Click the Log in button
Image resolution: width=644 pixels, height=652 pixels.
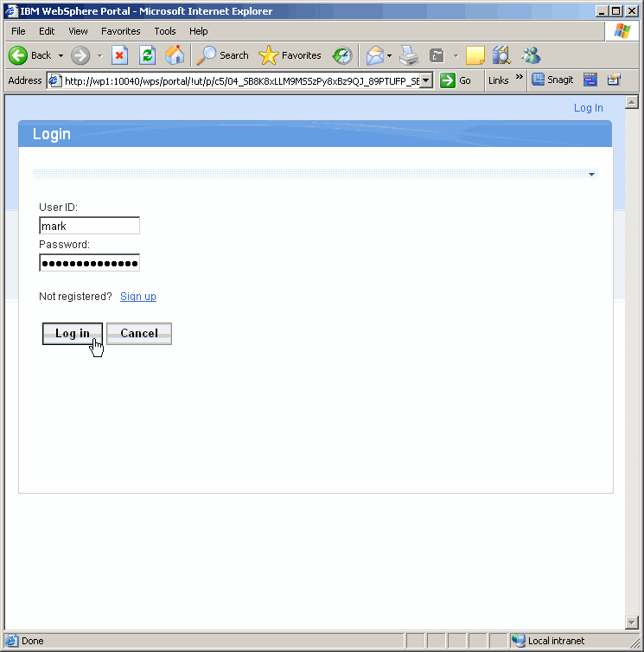click(73, 334)
